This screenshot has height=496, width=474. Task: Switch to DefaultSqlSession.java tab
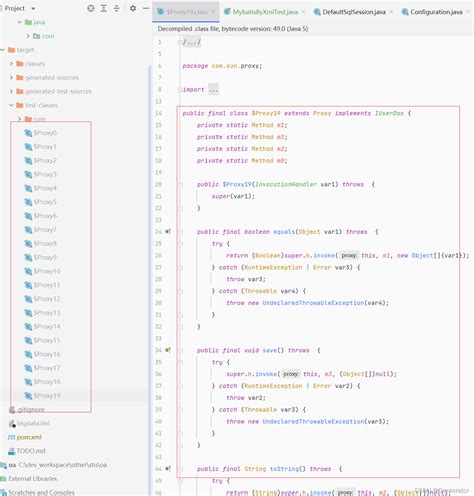[350, 12]
